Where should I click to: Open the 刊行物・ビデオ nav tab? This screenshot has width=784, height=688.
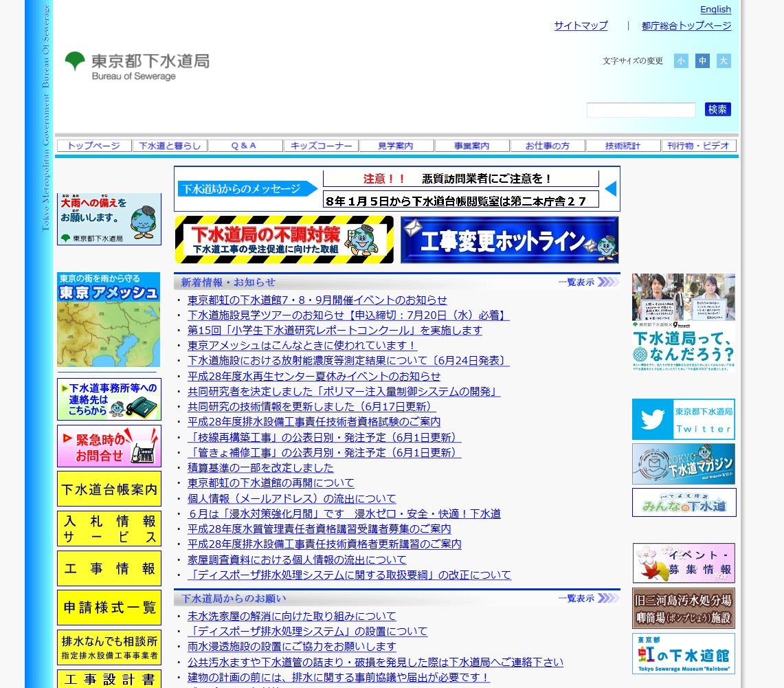(x=699, y=146)
